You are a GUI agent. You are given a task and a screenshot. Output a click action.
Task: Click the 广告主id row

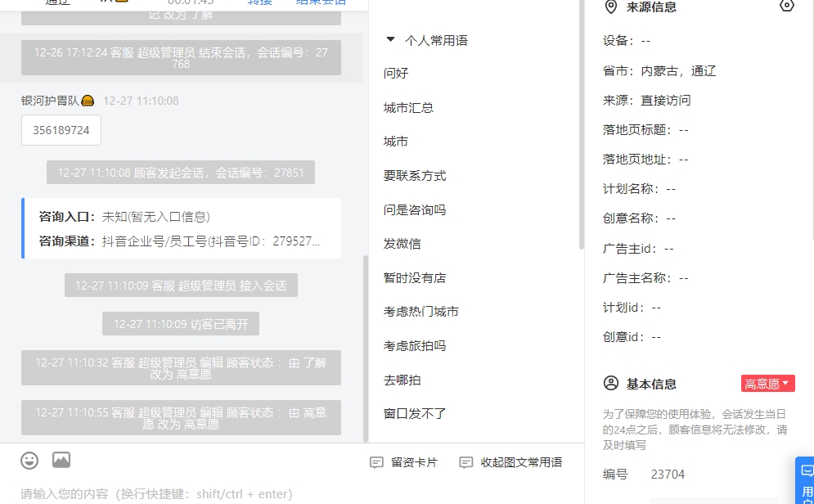638,249
